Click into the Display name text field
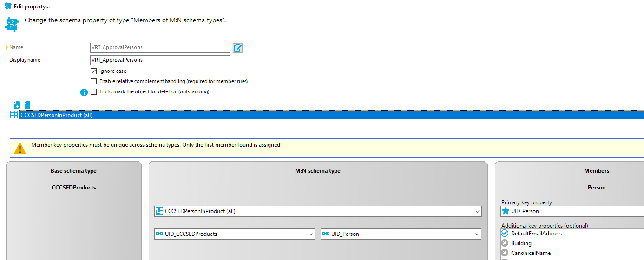 point(160,60)
